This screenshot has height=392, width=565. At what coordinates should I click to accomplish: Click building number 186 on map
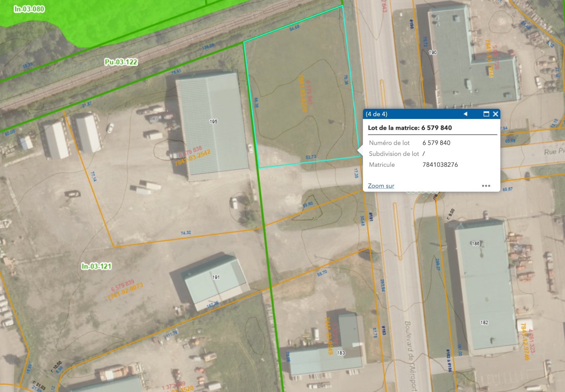click(476, 243)
